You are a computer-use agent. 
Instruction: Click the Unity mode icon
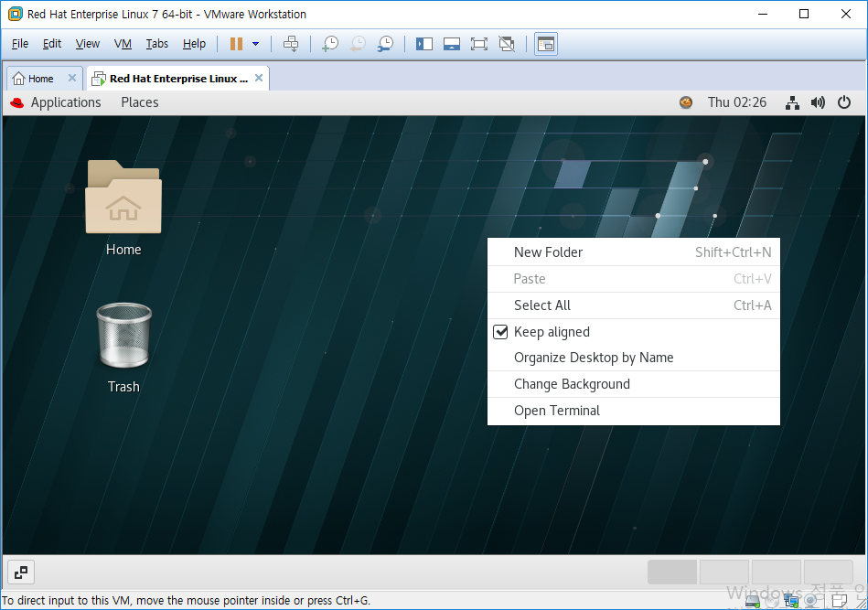tap(507, 44)
